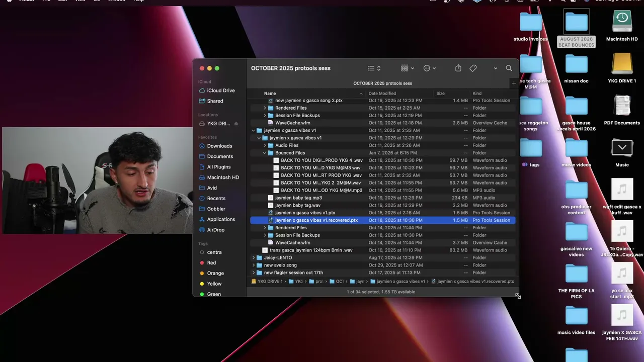Select Macintosh HD desktop drive icon
This screenshot has height=362, width=644.
point(622,26)
